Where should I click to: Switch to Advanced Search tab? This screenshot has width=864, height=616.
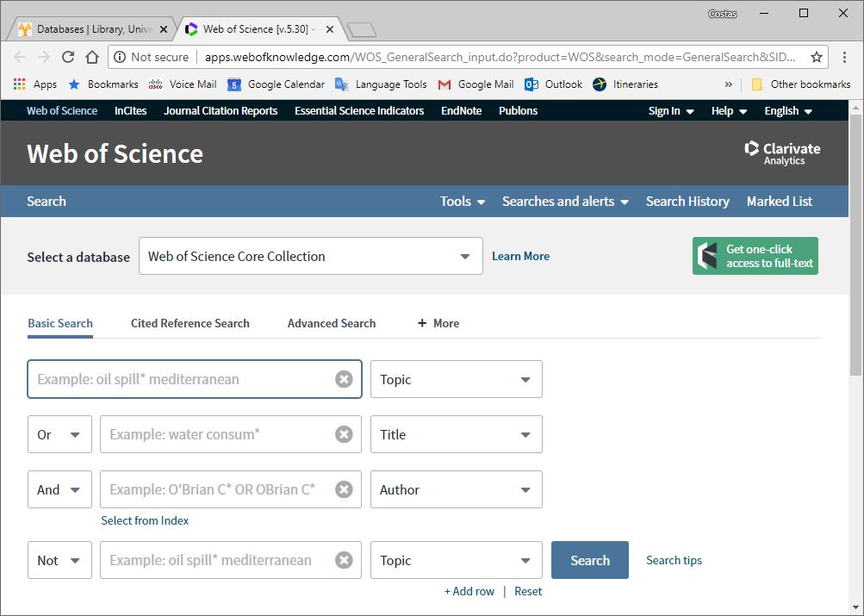332,323
